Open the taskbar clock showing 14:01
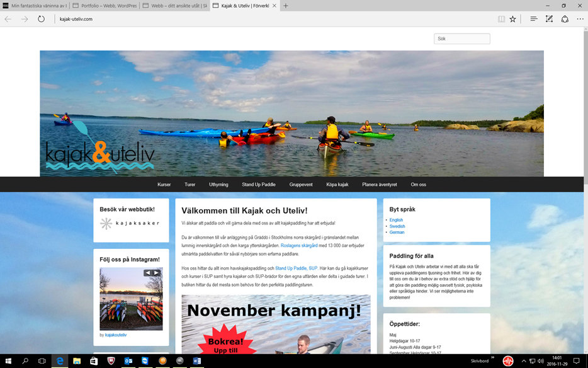The width and height of the screenshot is (588, 368). coord(557,361)
